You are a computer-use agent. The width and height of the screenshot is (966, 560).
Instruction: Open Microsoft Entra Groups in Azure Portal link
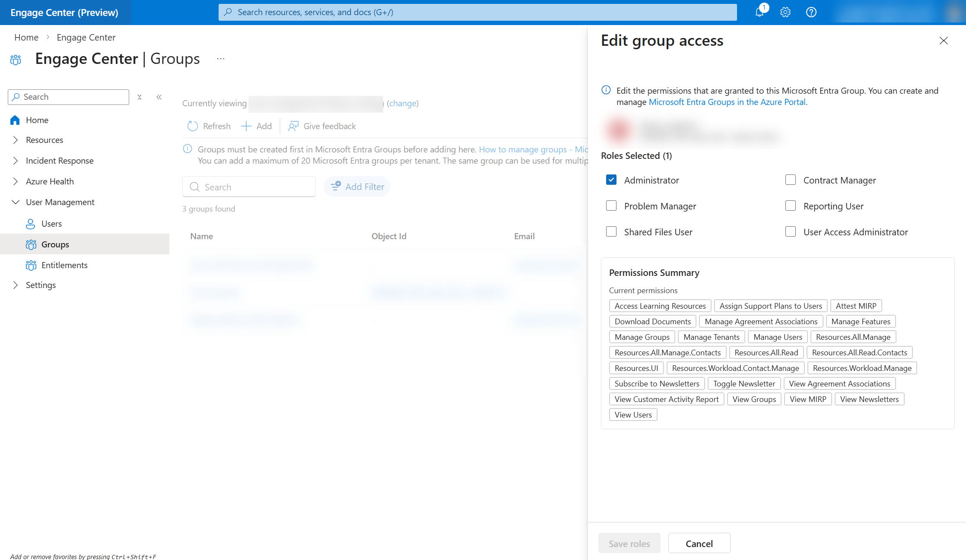point(727,102)
